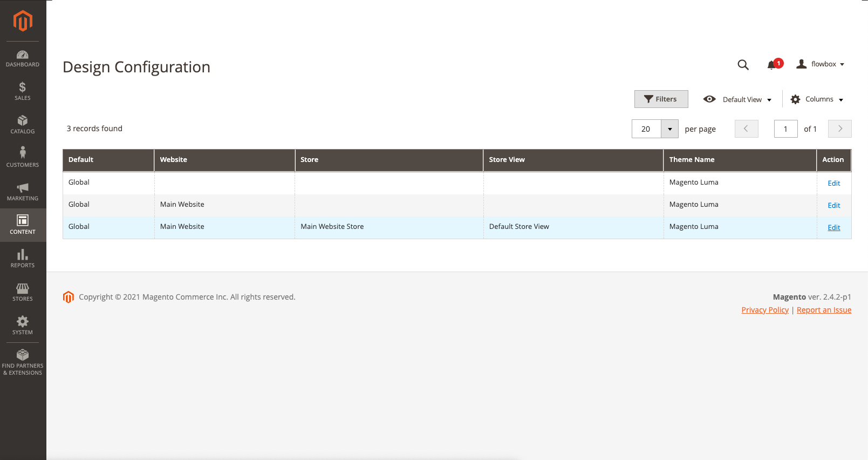Screen dimensions: 868x460
Task: Click the '3 records found' text
Action: click(x=94, y=128)
